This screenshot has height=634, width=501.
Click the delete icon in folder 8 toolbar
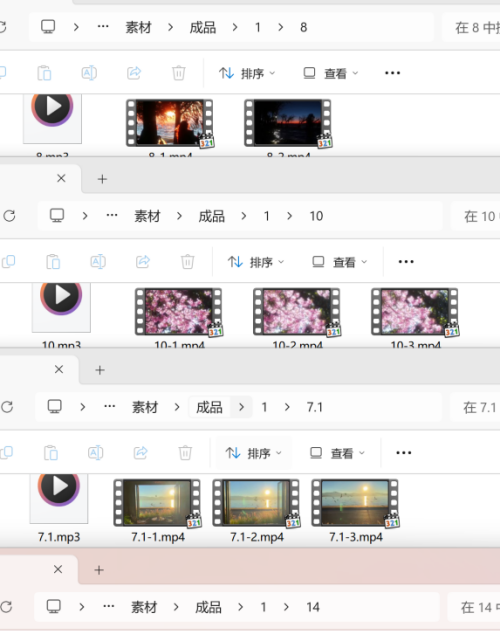point(179,73)
